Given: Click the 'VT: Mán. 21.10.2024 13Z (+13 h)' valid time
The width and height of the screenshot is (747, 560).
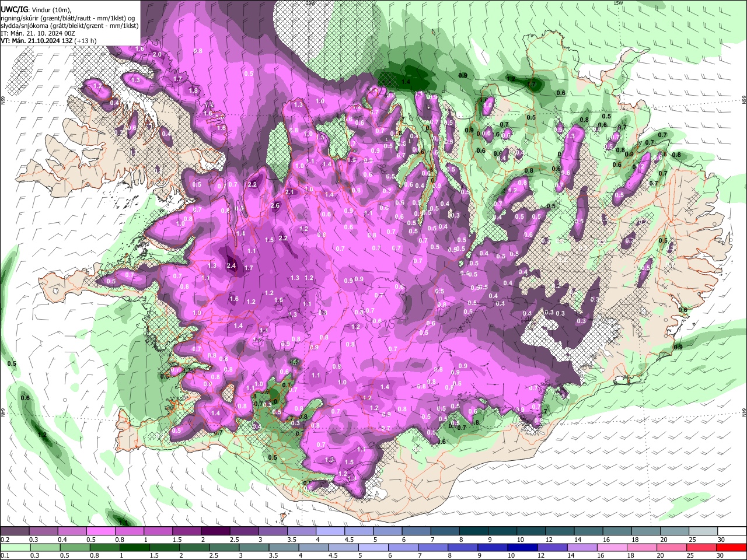Looking at the screenshot, I should pos(48,41).
